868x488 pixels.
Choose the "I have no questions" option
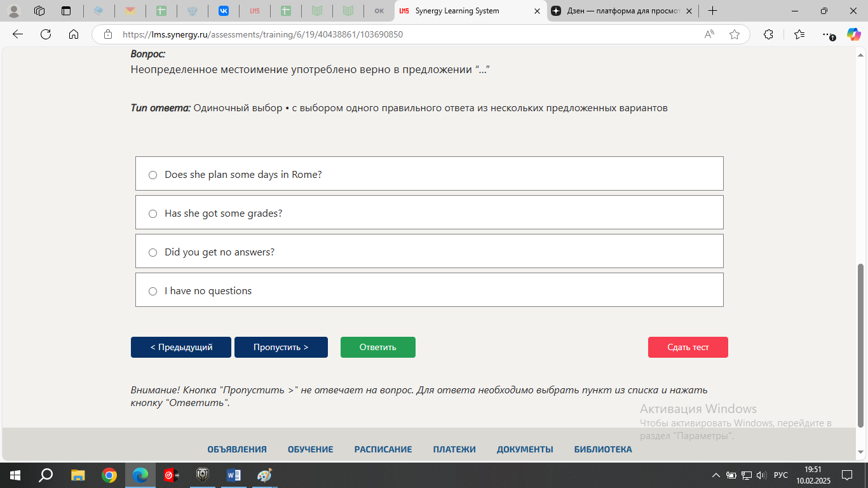[x=153, y=291]
